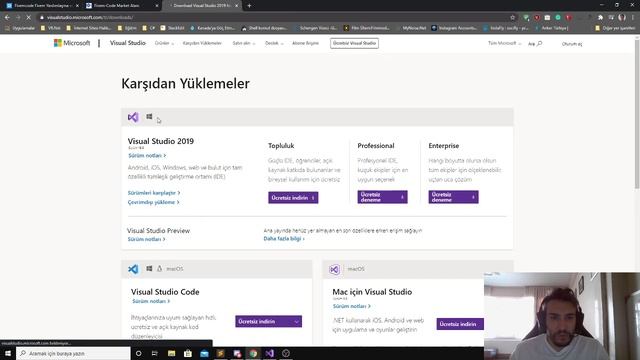The height and width of the screenshot is (360, 640).
Task: Open Mac için Visual Studio Sürüm notları
Action: tap(351, 306)
